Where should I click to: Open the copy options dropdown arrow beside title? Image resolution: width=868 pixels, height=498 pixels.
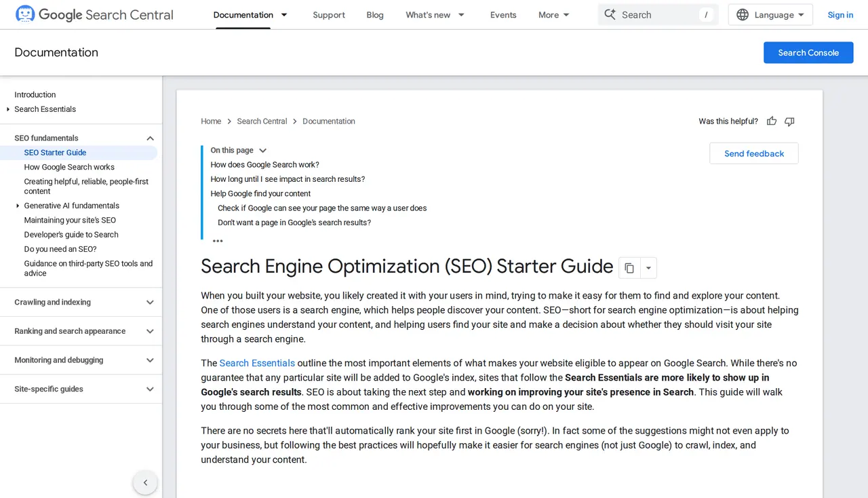point(648,268)
